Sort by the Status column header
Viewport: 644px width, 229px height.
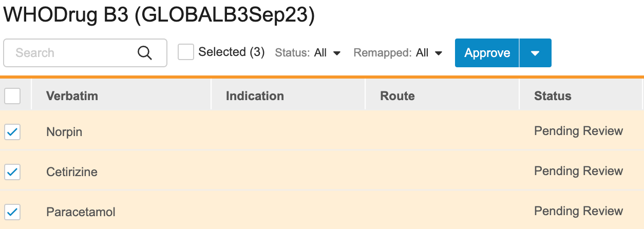point(553,96)
